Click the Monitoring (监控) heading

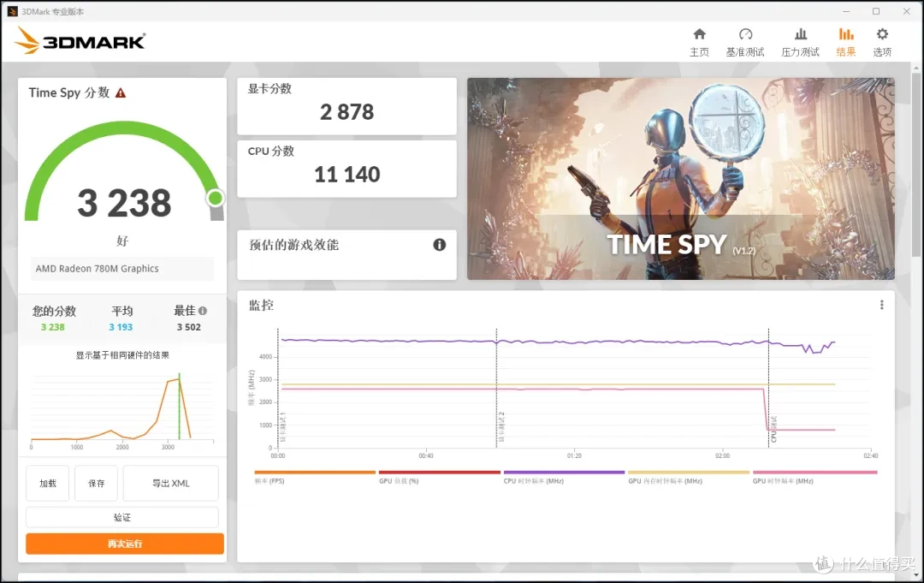click(x=261, y=306)
